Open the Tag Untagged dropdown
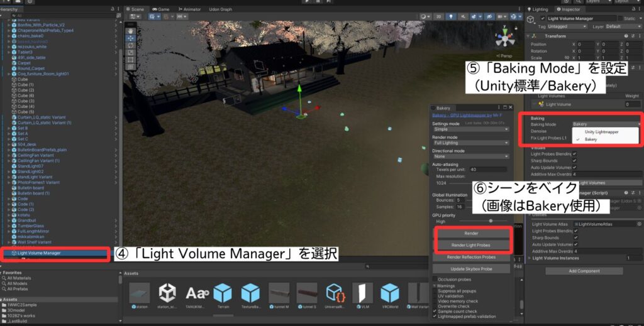This screenshot has height=326, width=644. tap(567, 26)
